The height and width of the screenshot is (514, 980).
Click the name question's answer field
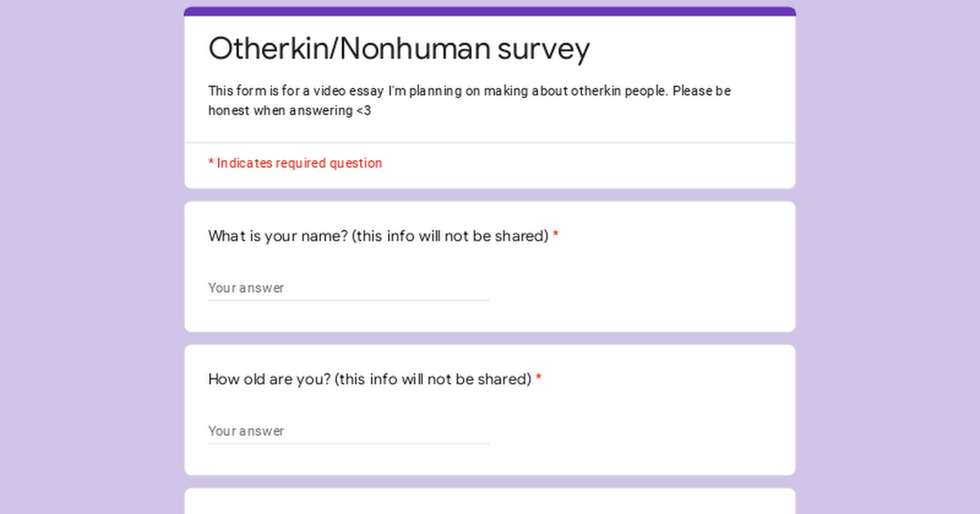348,288
